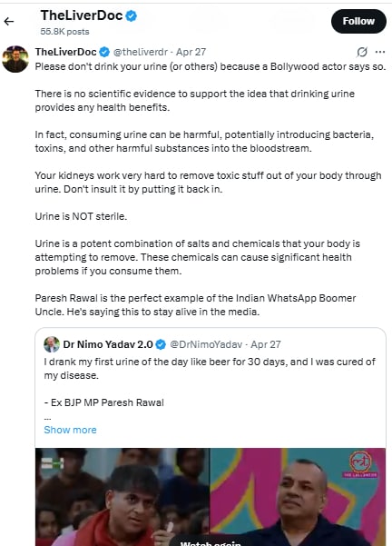Click the @theliverdr handle
The width and height of the screenshot is (392, 546).
click(x=141, y=52)
